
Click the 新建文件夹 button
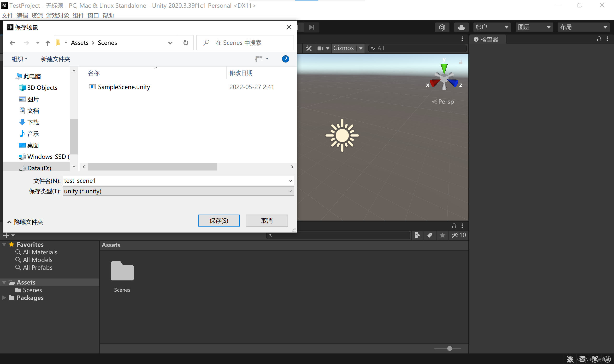[x=55, y=59]
